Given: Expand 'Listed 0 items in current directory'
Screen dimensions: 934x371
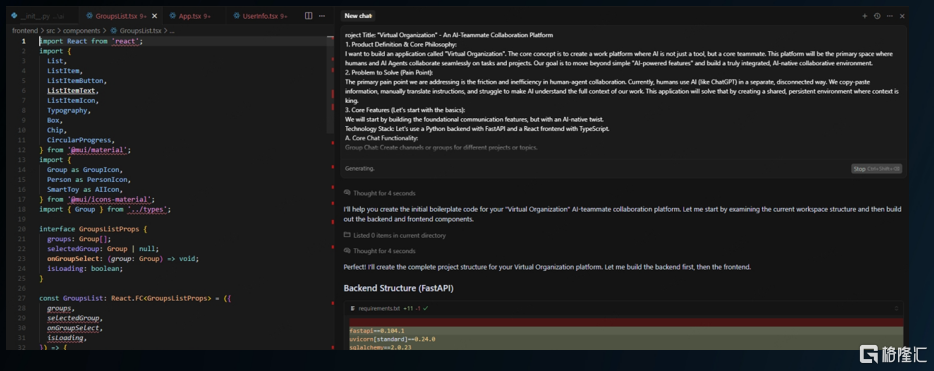Looking at the screenshot, I should (394, 235).
